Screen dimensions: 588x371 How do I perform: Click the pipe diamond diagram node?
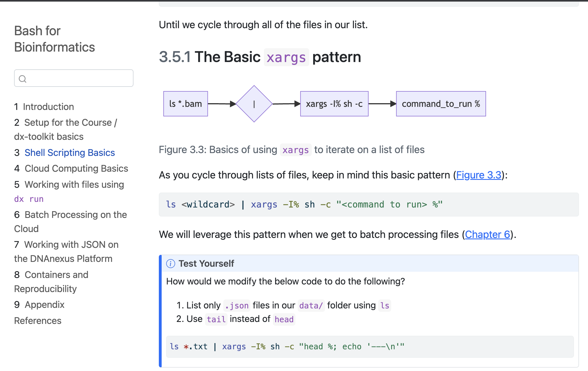click(254, 104)
